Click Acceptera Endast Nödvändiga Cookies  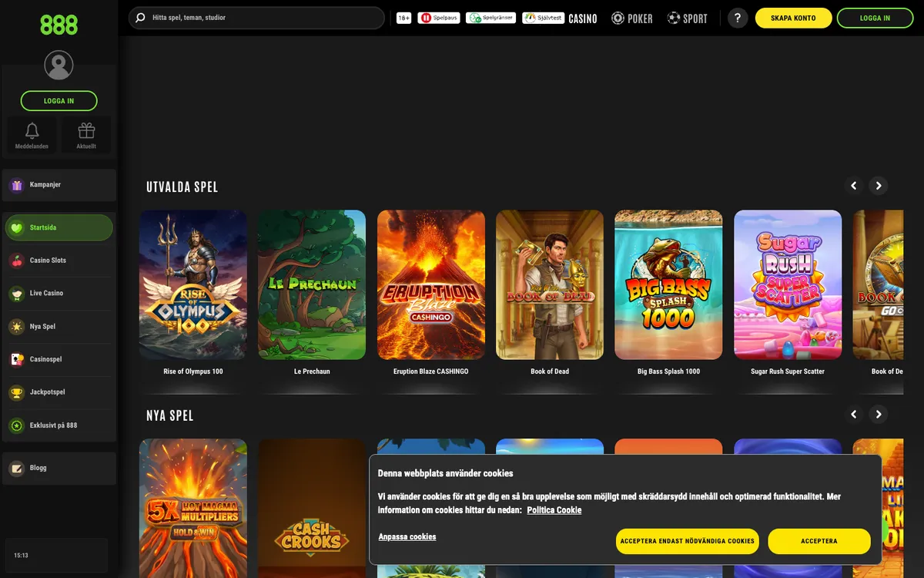pos(688,541)
